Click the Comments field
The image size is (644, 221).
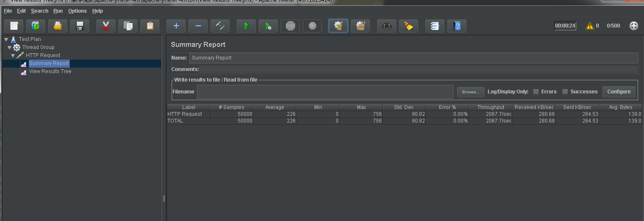[x=419, y=69]
